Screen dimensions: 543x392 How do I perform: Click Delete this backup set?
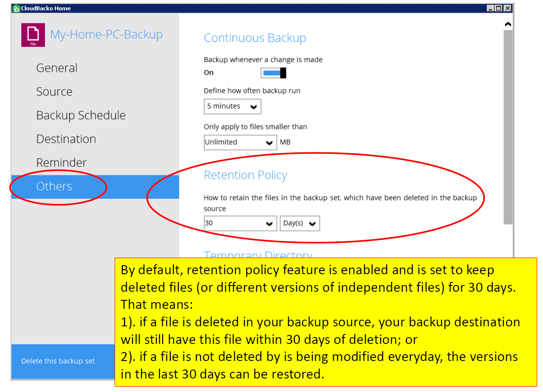[58, 361]
